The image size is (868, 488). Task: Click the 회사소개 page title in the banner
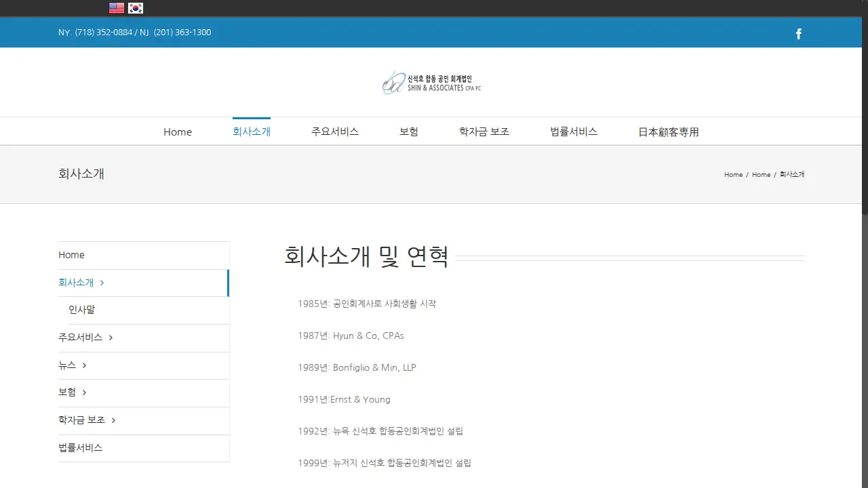(x=81, y=174)
